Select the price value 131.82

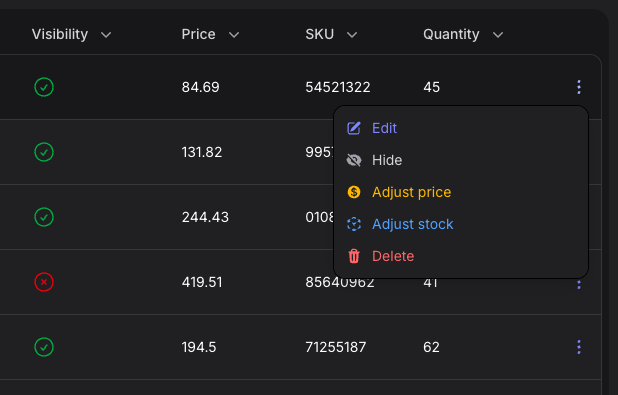pyautogui.click(x=202, y=152)
